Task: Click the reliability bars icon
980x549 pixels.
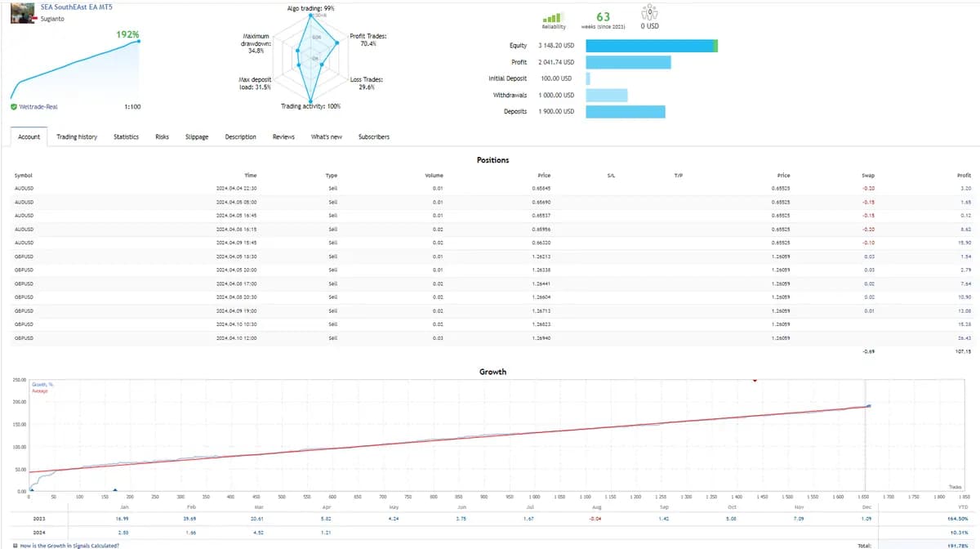Action: 553,17
